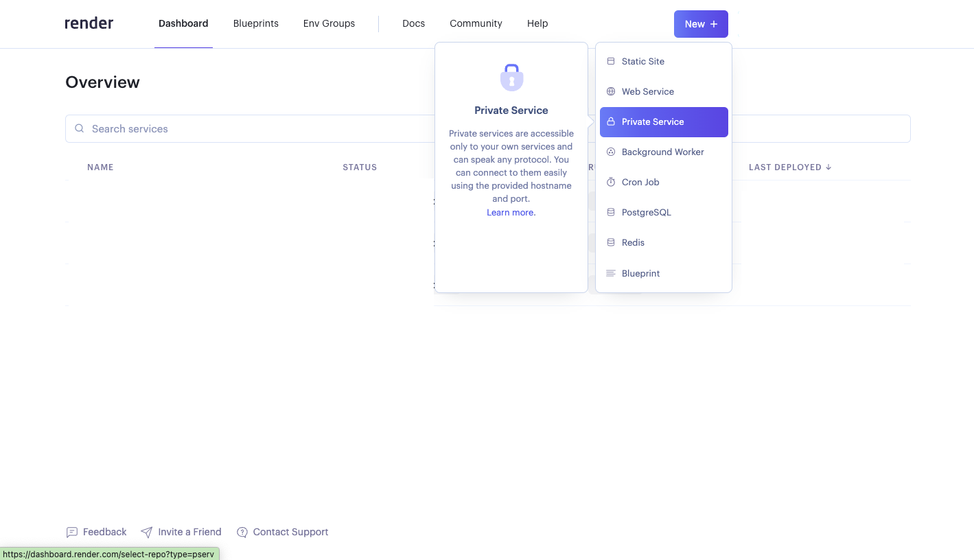Image resolution: width=974 pixels, height=560 pixels.
Task: Go to the Dashboard tab
Action: (x=183, y=23)
